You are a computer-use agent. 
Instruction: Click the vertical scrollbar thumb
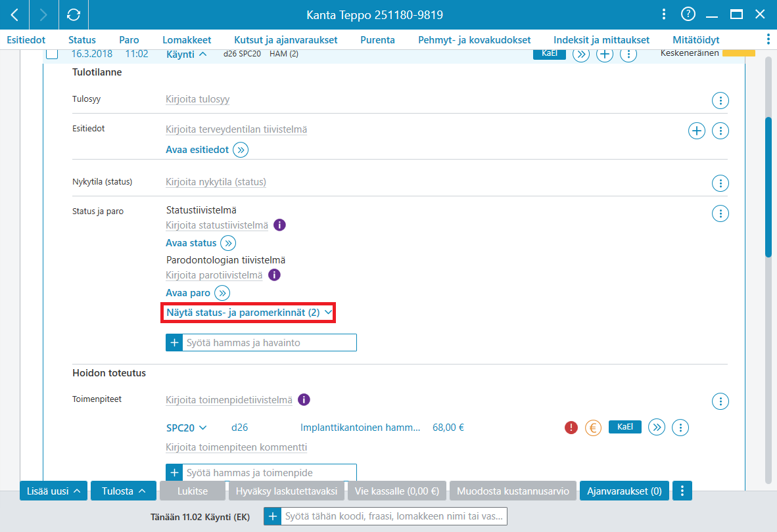[x=768, y=187]
